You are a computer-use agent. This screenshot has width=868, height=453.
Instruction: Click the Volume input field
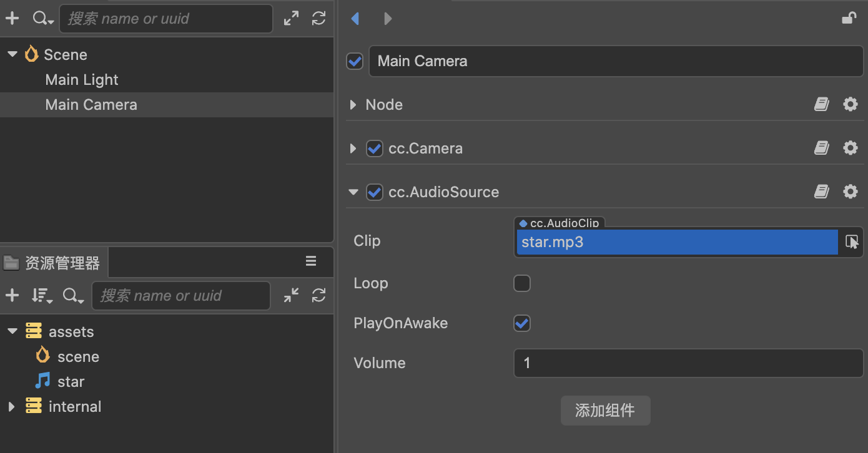coord(688,363)
